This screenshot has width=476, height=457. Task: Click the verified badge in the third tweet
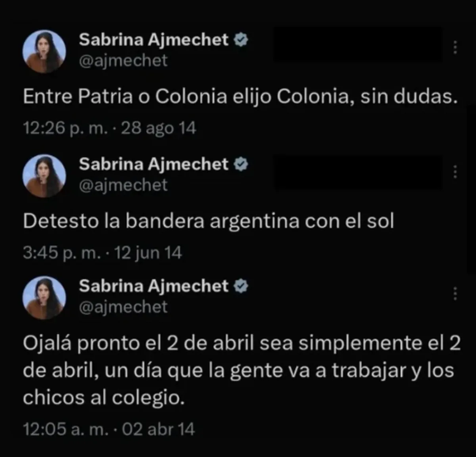(x=241, y=286)
